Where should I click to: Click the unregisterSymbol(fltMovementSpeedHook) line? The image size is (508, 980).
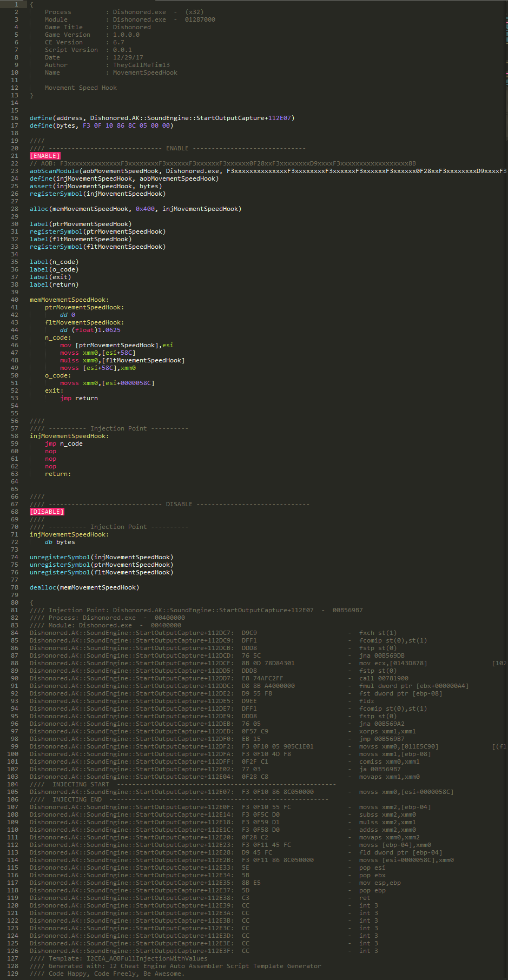[102, 572]
